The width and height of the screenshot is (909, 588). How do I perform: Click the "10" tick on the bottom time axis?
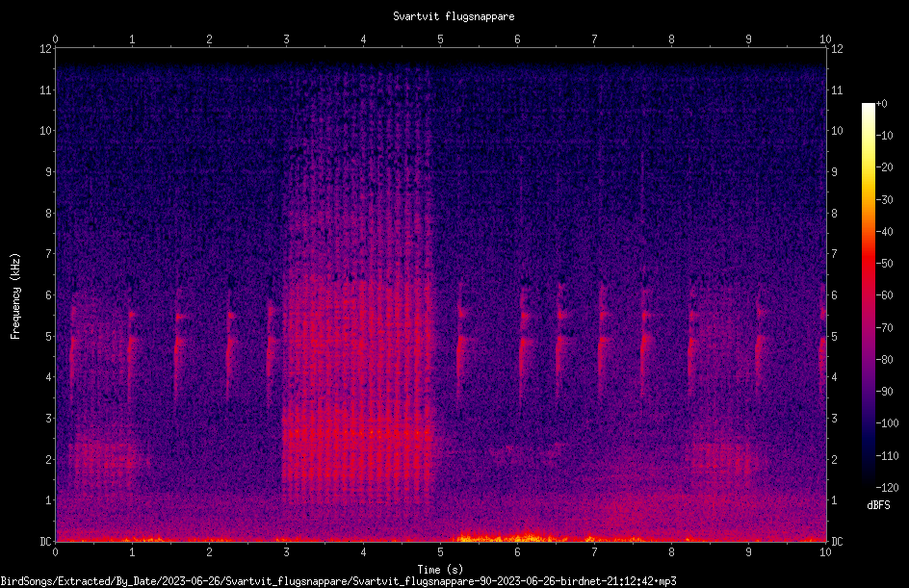point(825,552)
